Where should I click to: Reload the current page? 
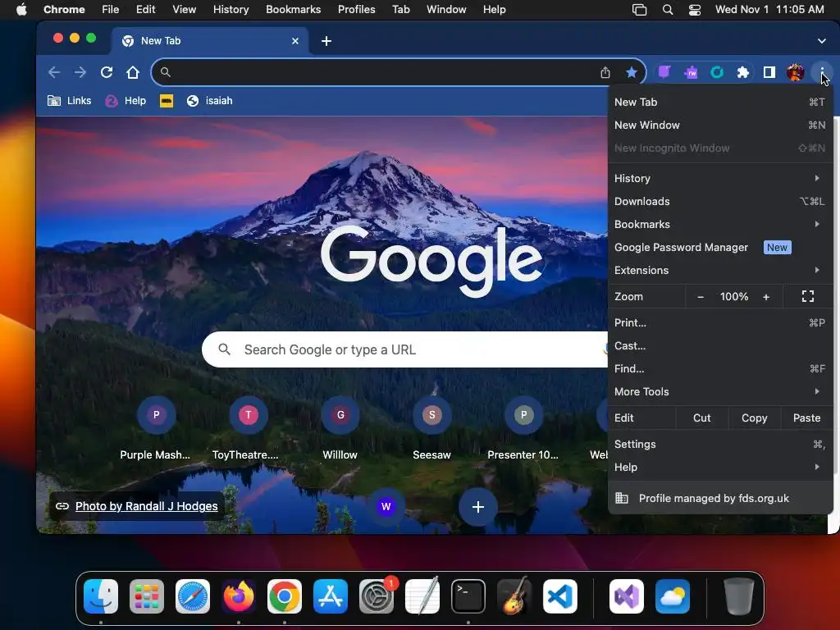coord(107,72)
